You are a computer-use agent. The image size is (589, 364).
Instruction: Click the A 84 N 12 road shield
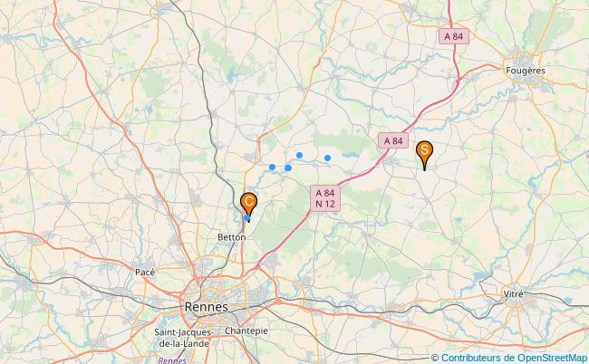pos(325,198)
